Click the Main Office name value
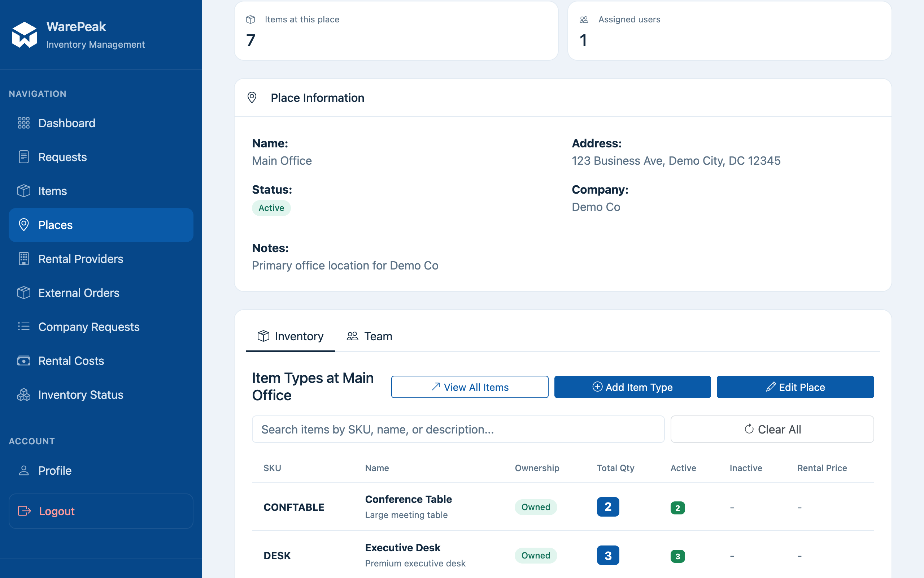The image size is (924, 578). [x=282, y=160]
